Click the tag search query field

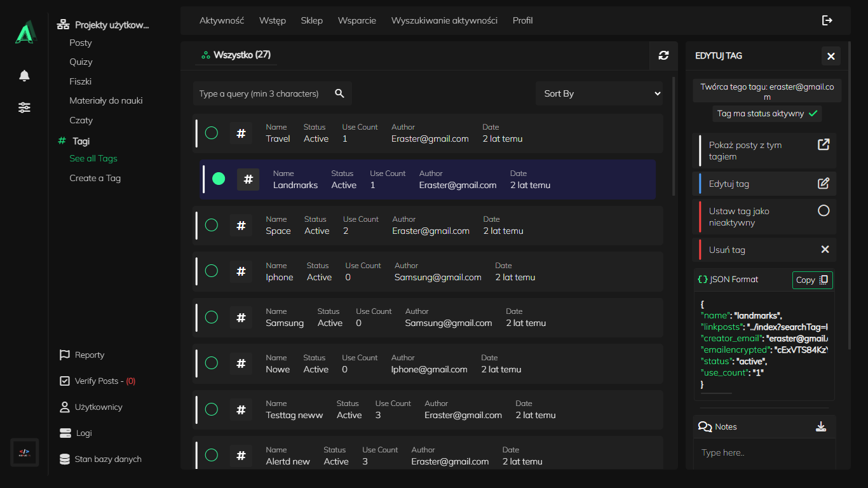tap(262, 93)
